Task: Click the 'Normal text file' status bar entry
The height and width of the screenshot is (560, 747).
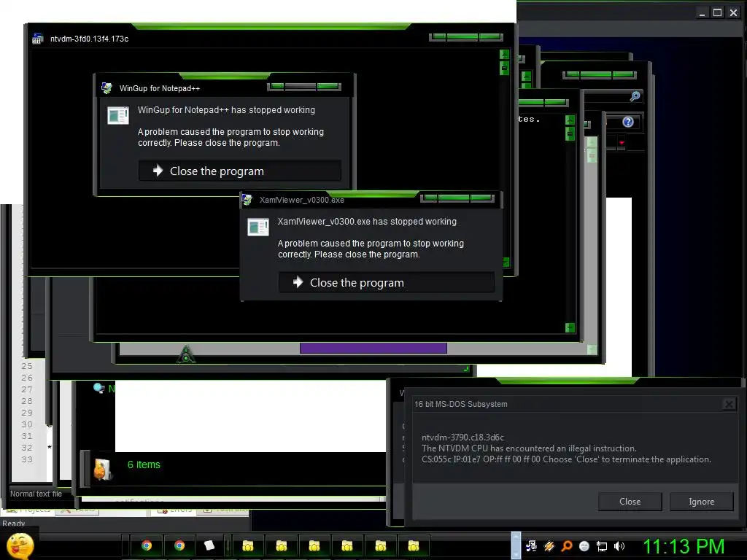Action: (36, 494)
